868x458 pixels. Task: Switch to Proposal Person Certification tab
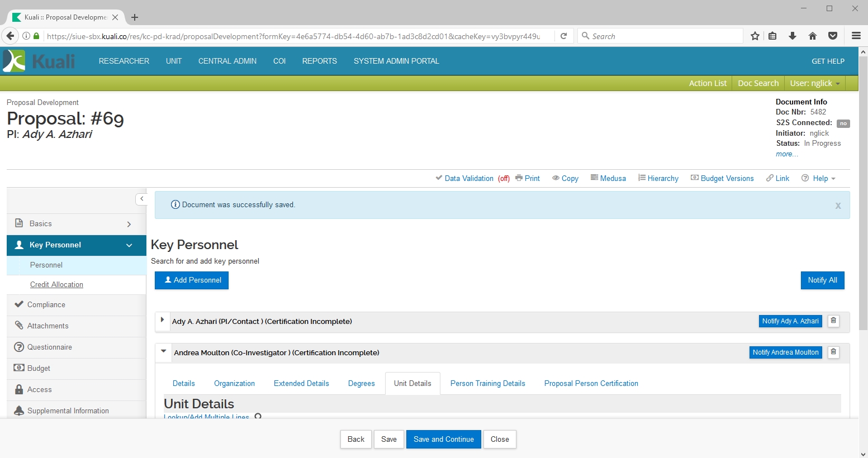[x=591, y=383]
